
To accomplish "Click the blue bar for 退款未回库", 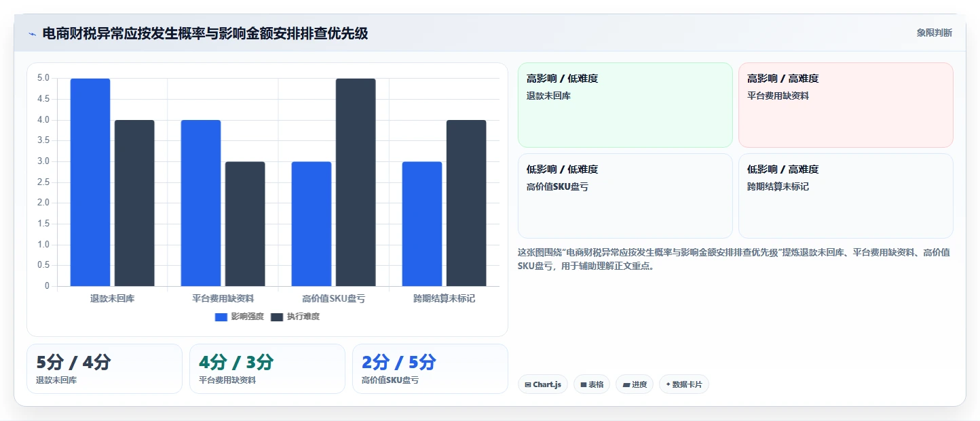I will (90, 182).
